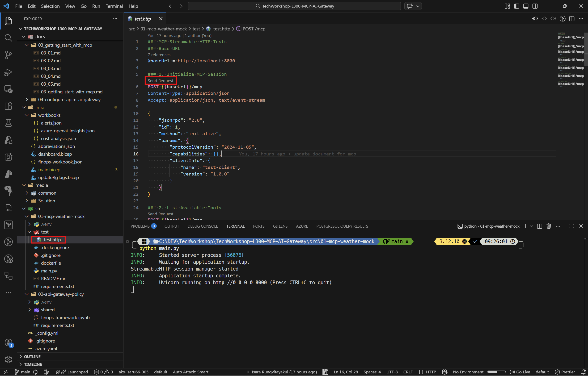Collapse the docs folder
The image size is (588, 376).
[x=24, y=37]
